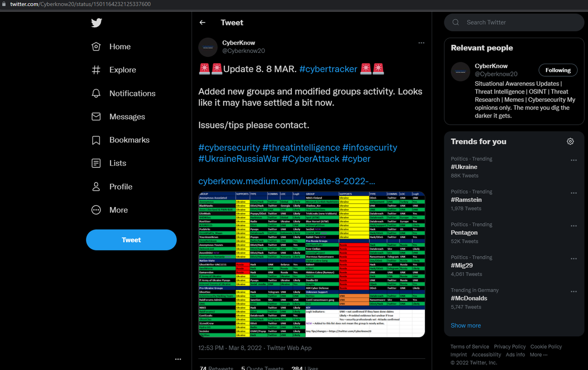This screenshot has width=588, height=370.
Task: Open the Notifications bell icon
Action: (x=96, y=93)
